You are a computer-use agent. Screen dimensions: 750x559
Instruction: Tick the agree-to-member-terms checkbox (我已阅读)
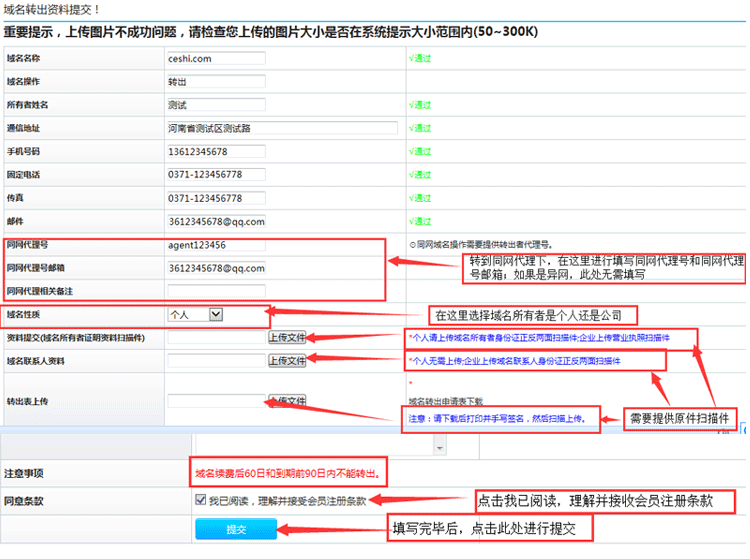click(x=201, y=499)
